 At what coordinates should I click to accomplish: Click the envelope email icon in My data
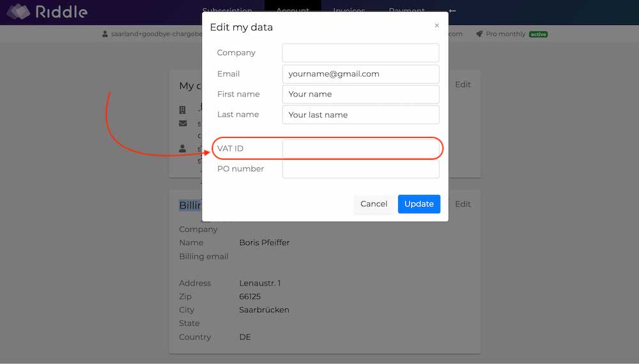click(x=183, y=123)
